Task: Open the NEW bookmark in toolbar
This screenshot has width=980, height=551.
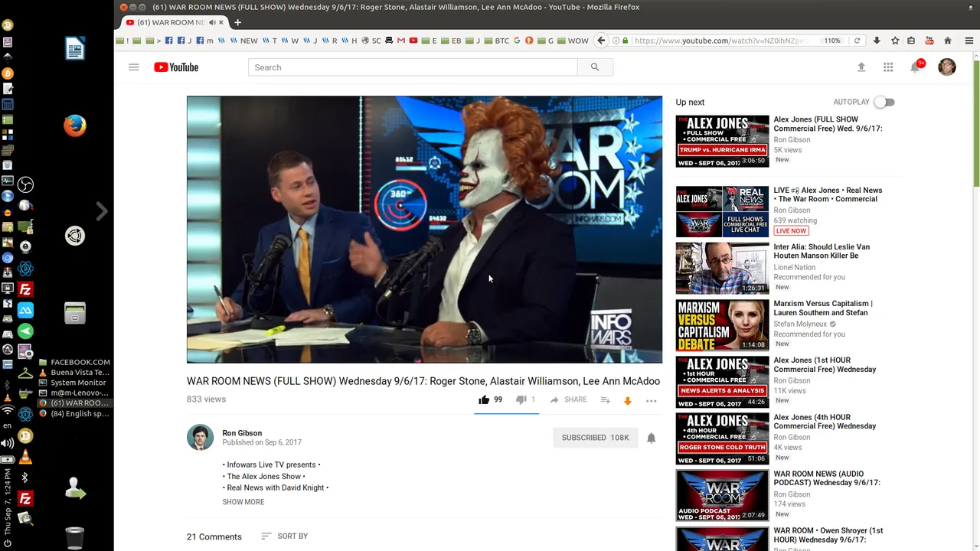Action: pyautogui.click(x=243, y=41)
